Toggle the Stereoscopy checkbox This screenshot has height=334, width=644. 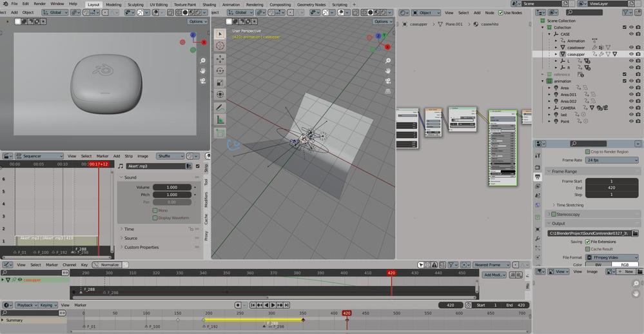(554, 215)
